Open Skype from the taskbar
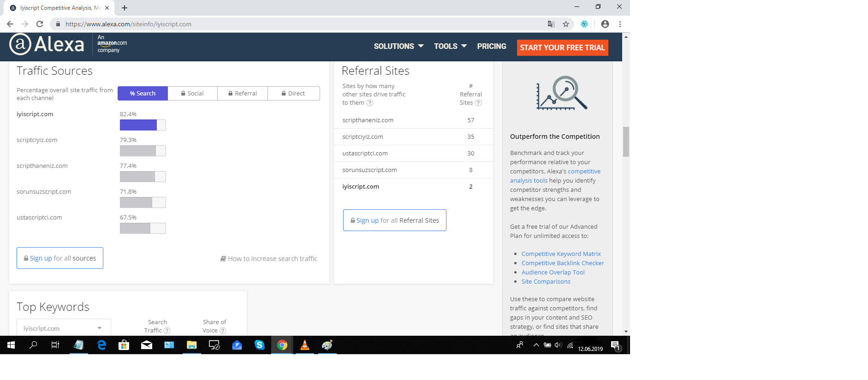The height and width of the screenshot is (380, 868). [260, 345]
